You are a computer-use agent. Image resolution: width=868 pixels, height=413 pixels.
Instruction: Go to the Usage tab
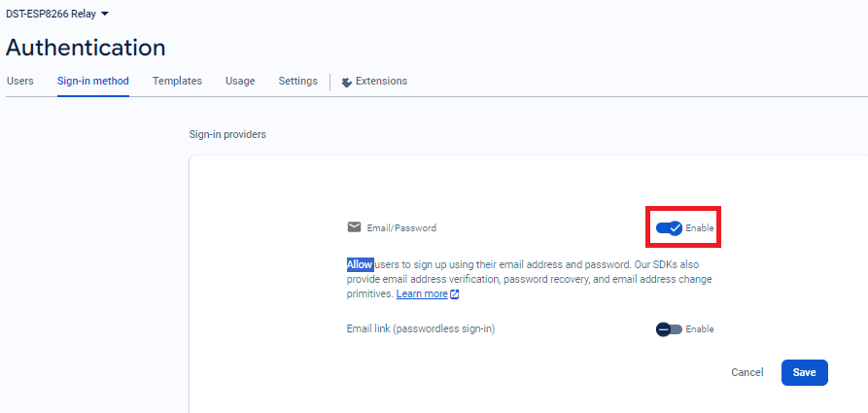click(240, 82)
